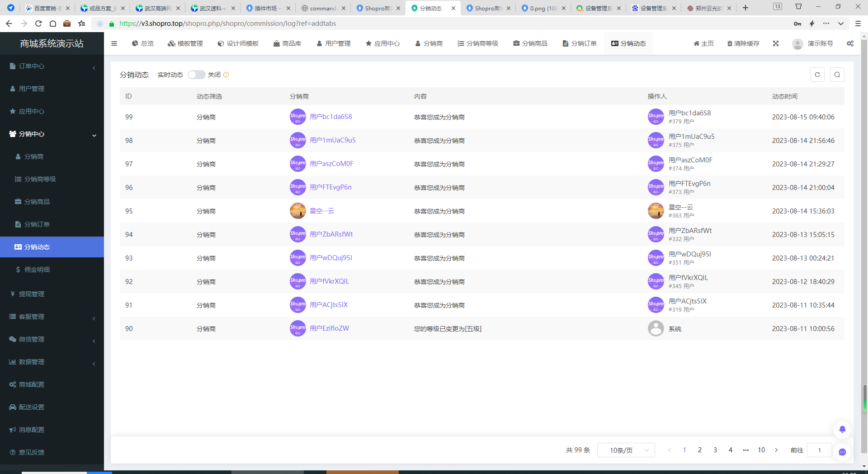Toggle the hamburger menu collapse icon

tap(114, 43)
